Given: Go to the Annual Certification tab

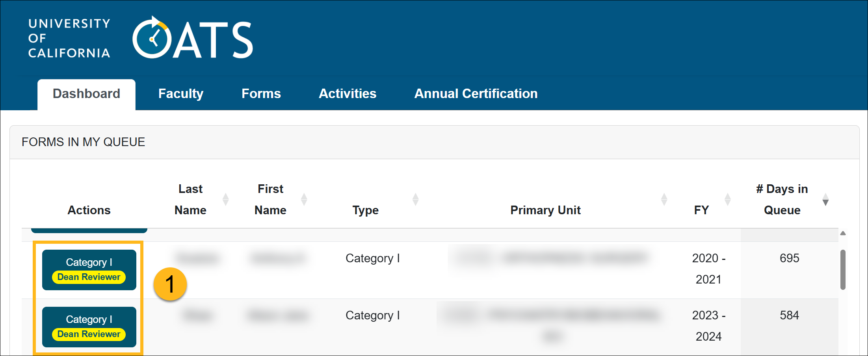Looking at the screenshot, I should point(476,94).
